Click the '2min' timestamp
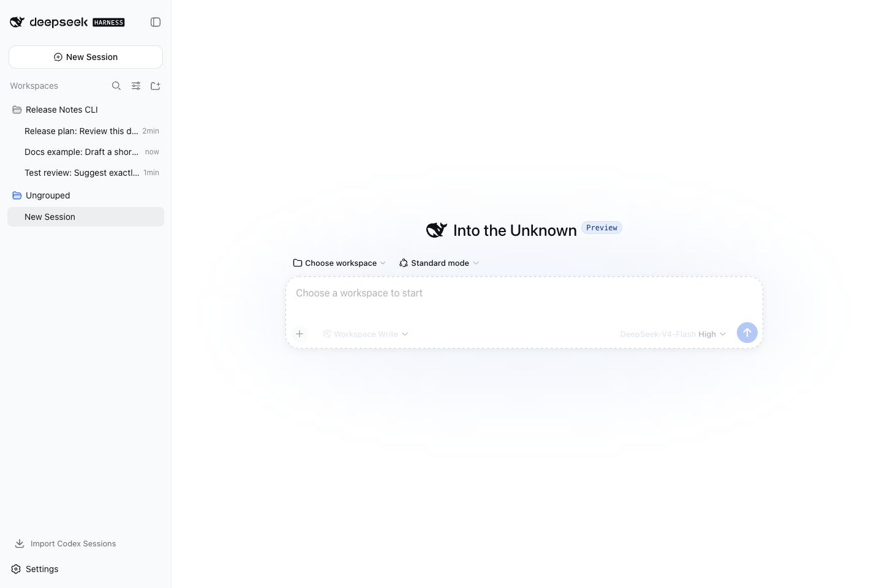The width and height of the screenshot is (882, 588). click(151, 131)
